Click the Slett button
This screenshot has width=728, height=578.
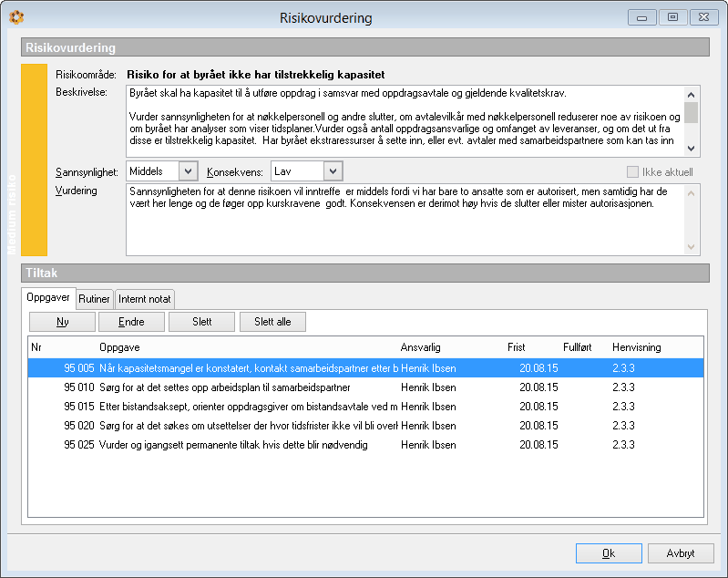(202, 322)
